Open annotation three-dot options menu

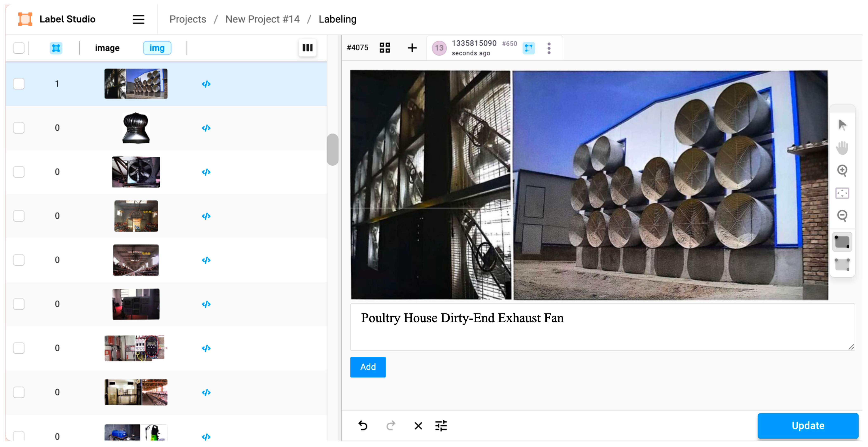click(549, 48)
